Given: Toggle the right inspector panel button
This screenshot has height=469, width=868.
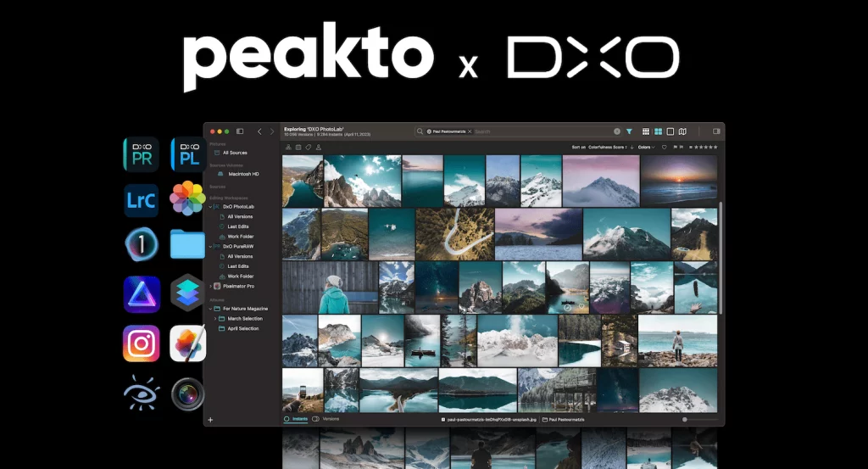Looking at the screenshot, I should click(x=716, y=131).
